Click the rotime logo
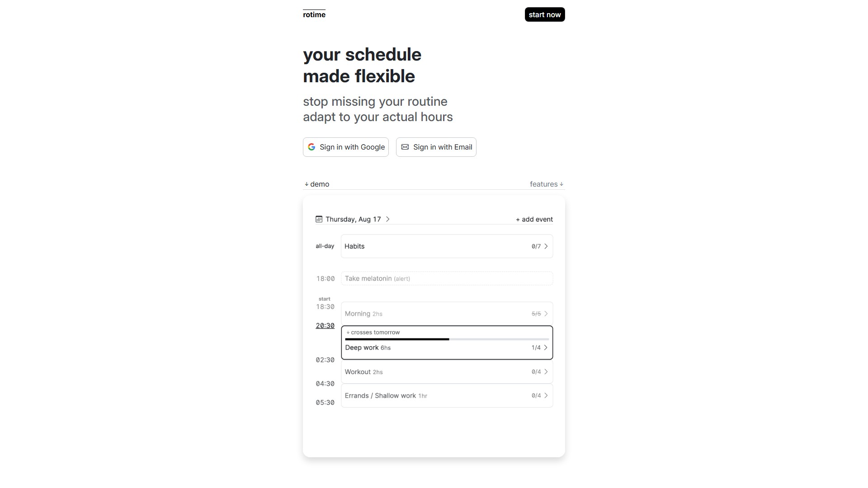868x488 pixels. (x=314, y=14)
